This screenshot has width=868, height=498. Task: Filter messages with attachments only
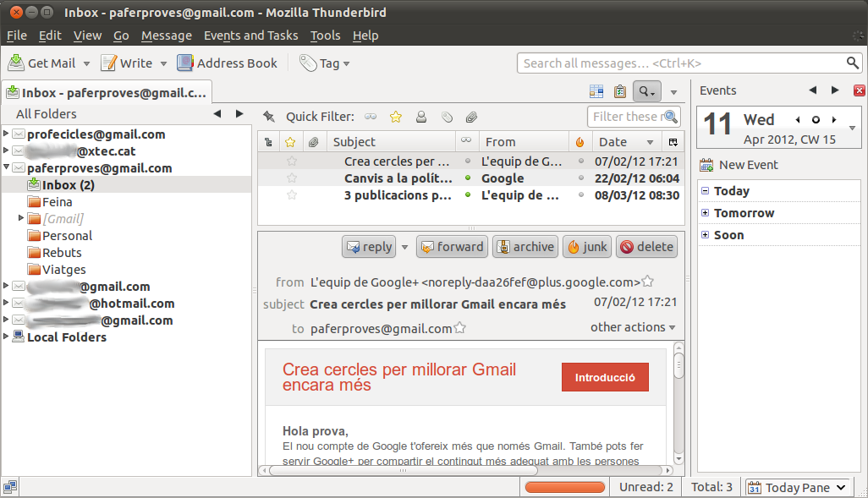pyautogui.click(x=471, y=117)
